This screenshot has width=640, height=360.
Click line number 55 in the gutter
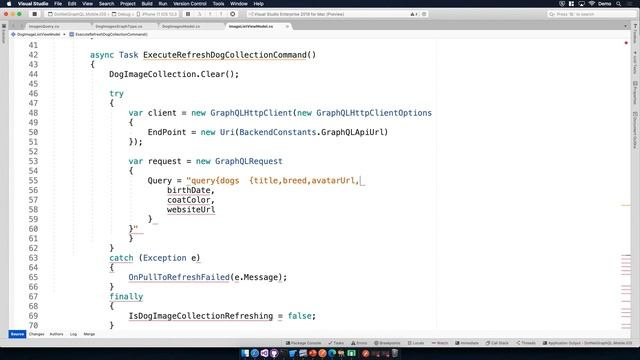point(33,180)
